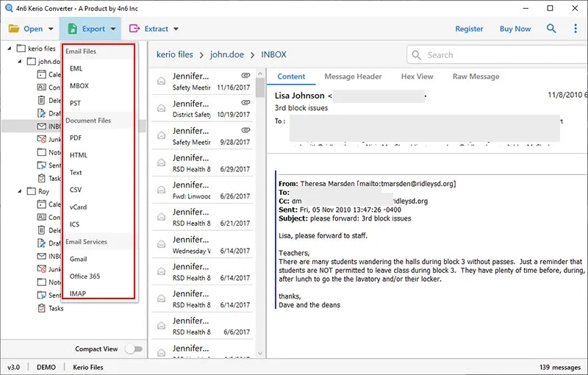This screenshot has width=588, height=375.
Task: Open Drafts icon under Roy
Action: click(x=41, y=243)
